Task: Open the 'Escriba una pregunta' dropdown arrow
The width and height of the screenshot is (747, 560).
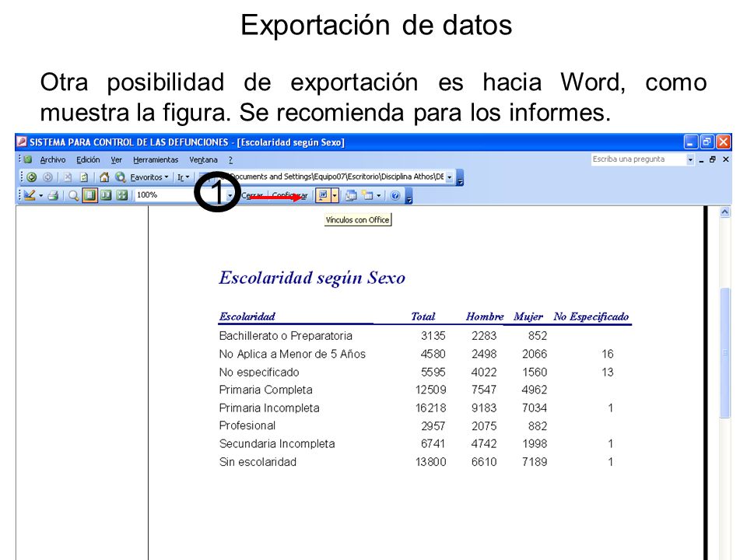Action: point(690,159)
